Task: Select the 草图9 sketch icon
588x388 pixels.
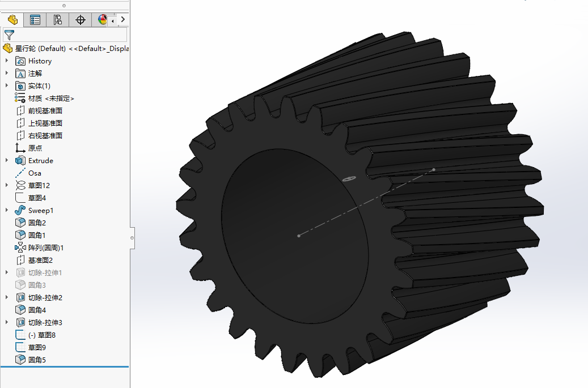Action: pyautogui.click(x=20, y=347)
